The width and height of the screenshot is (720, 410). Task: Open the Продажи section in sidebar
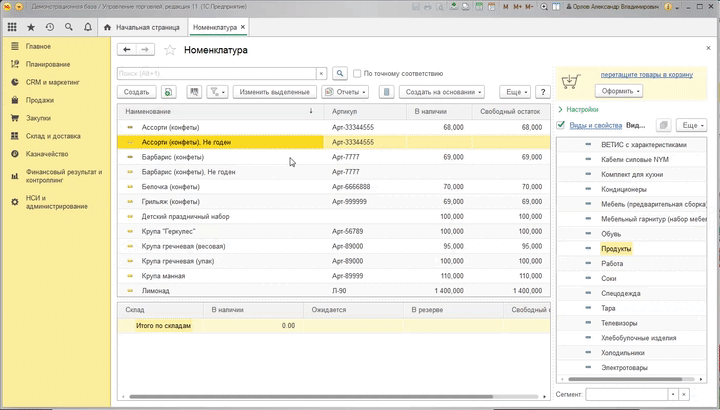point(40,100)
